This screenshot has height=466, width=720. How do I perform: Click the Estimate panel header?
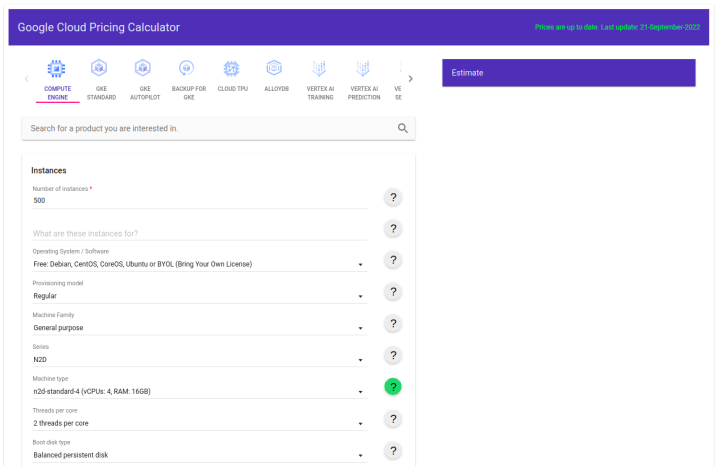(569, 73)
